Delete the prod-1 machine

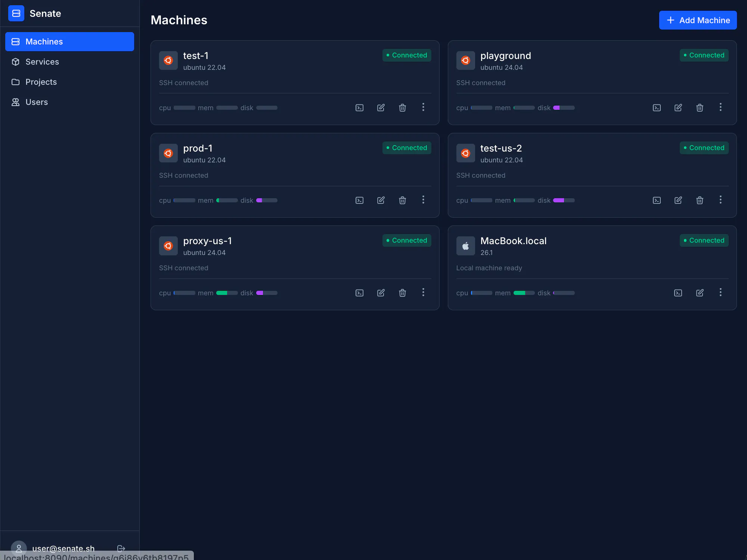(402, 200)
